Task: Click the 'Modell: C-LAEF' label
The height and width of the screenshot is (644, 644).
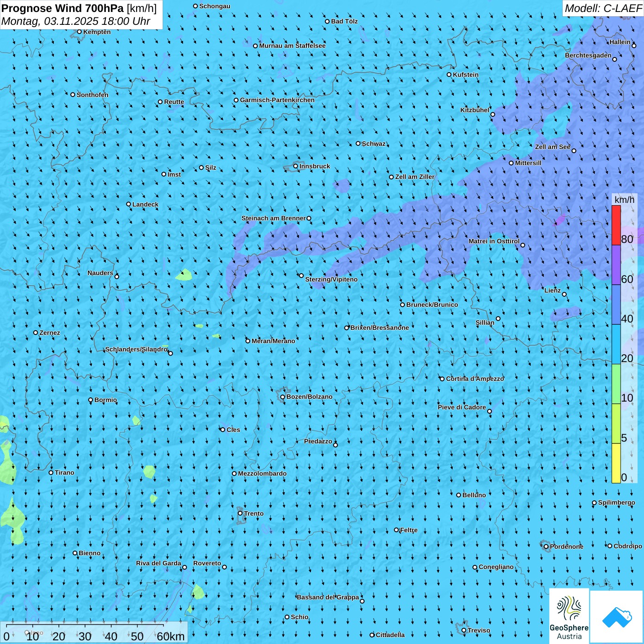Action: coord(603,8)
